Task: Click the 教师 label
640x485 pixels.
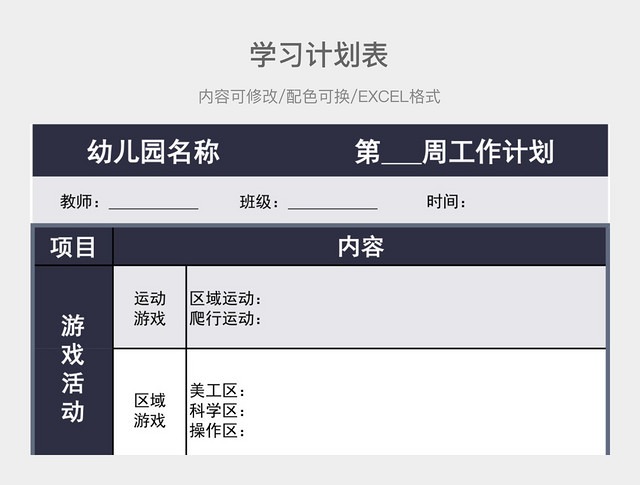Action: 80,201
